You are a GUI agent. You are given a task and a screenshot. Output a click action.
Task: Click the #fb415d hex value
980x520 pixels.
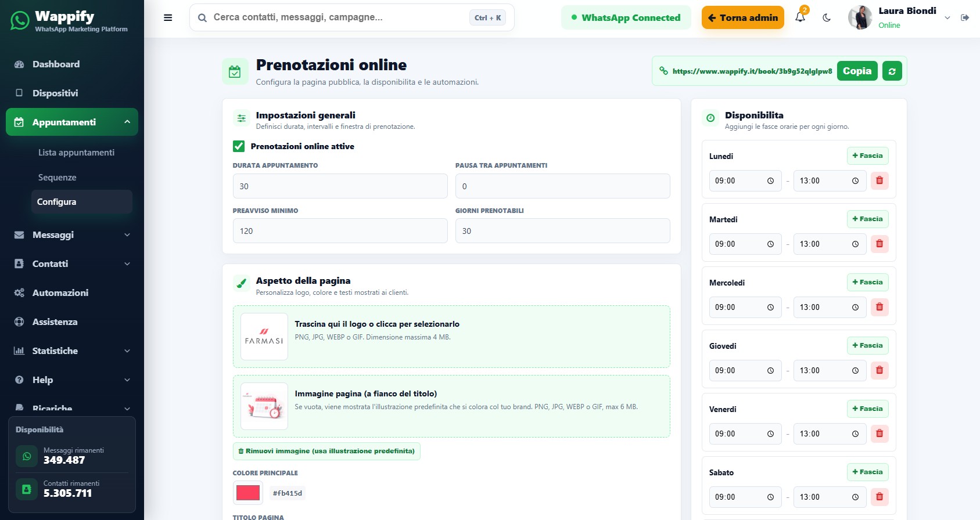click(x=288, y=493)
